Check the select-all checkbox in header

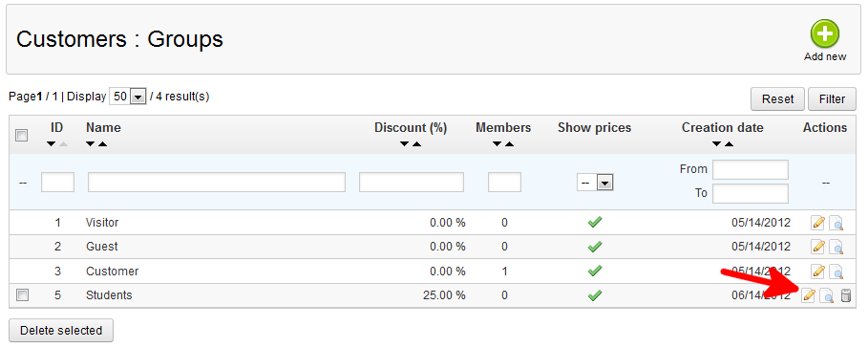(22, 135)
